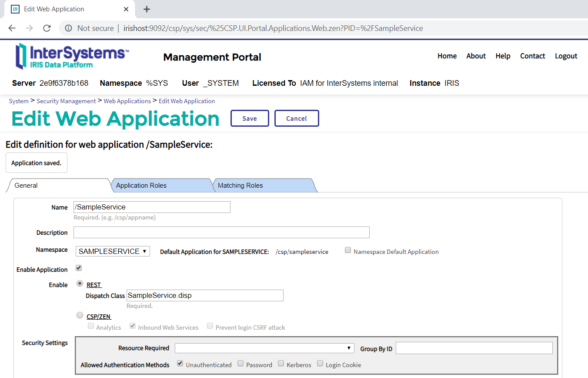Click Edit Web Application breadcrumb link
The height and width of the screenshot is (378, 588).
pyautogui.click(x=187, y=101)
